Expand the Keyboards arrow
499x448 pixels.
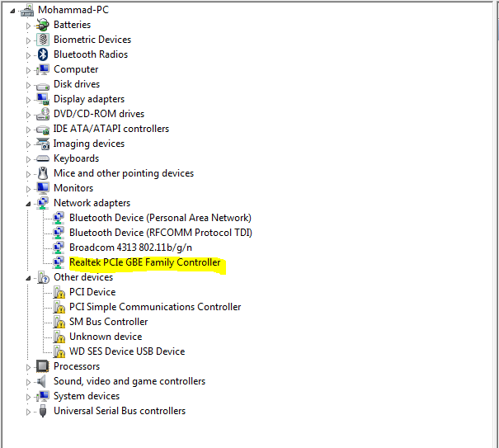[28, 159]
